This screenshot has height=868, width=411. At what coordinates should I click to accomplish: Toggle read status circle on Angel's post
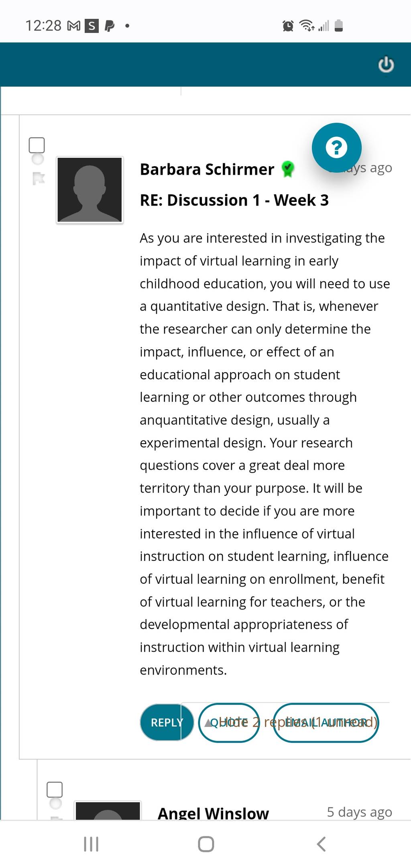coord(55,803)
